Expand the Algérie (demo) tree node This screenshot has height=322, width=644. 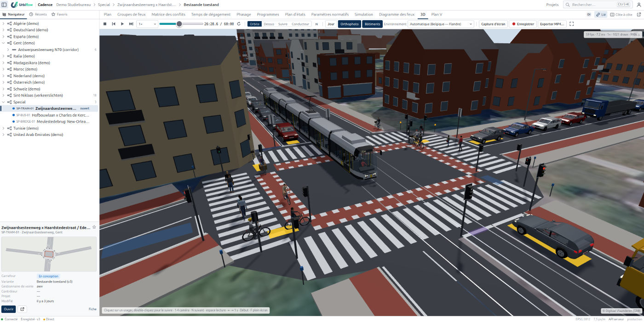click(x=4, y=23)
